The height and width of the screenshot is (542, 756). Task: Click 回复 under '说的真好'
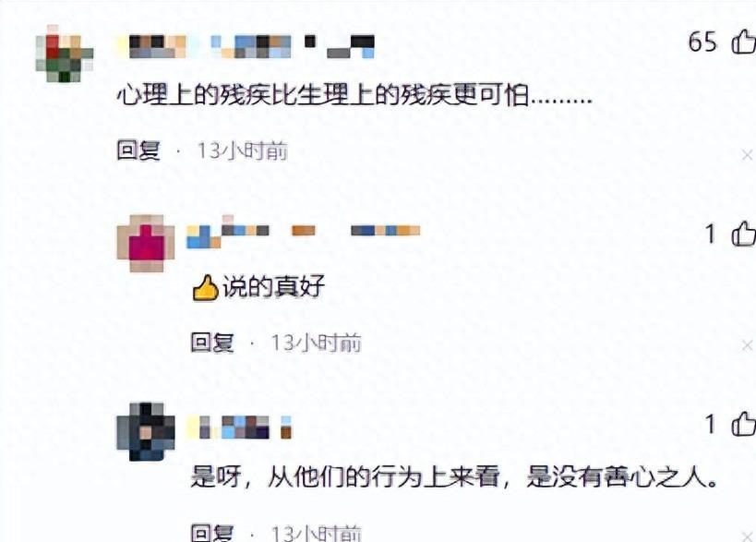(212, 343)
